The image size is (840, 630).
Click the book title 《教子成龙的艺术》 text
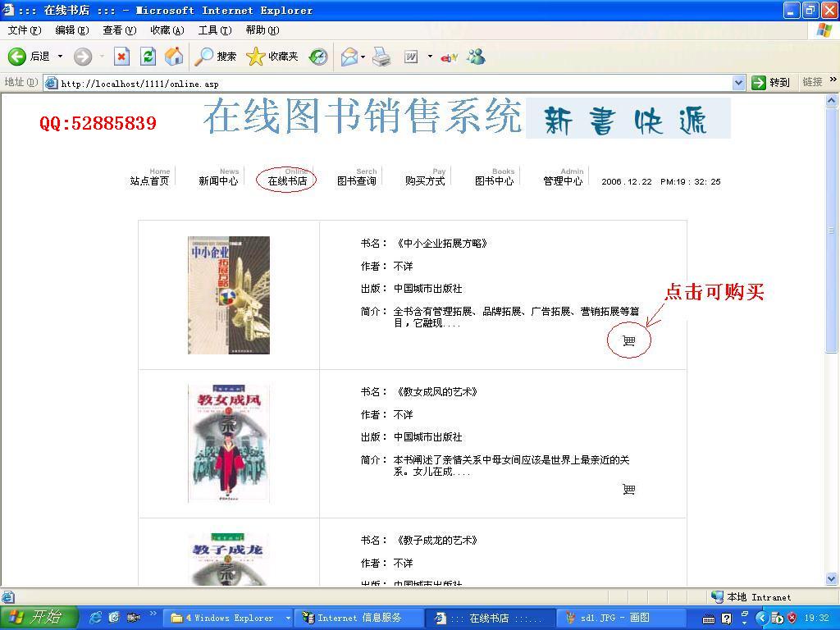coord(436,541)
